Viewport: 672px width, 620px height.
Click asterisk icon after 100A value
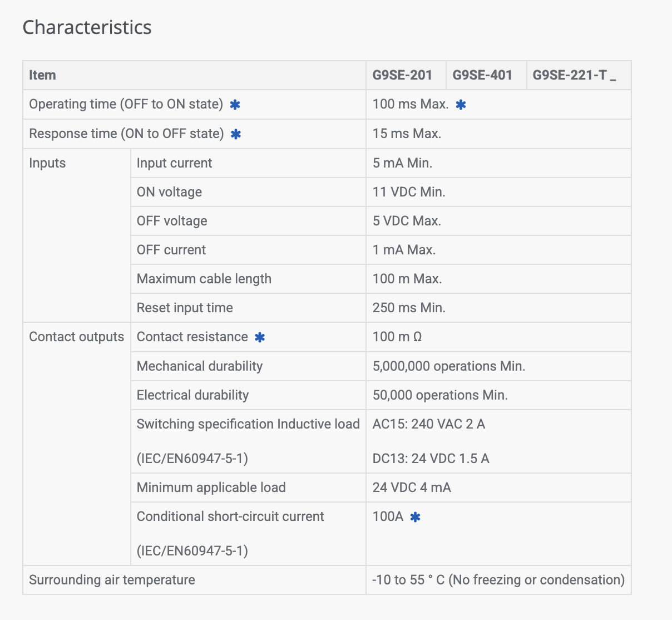point(415,517)
